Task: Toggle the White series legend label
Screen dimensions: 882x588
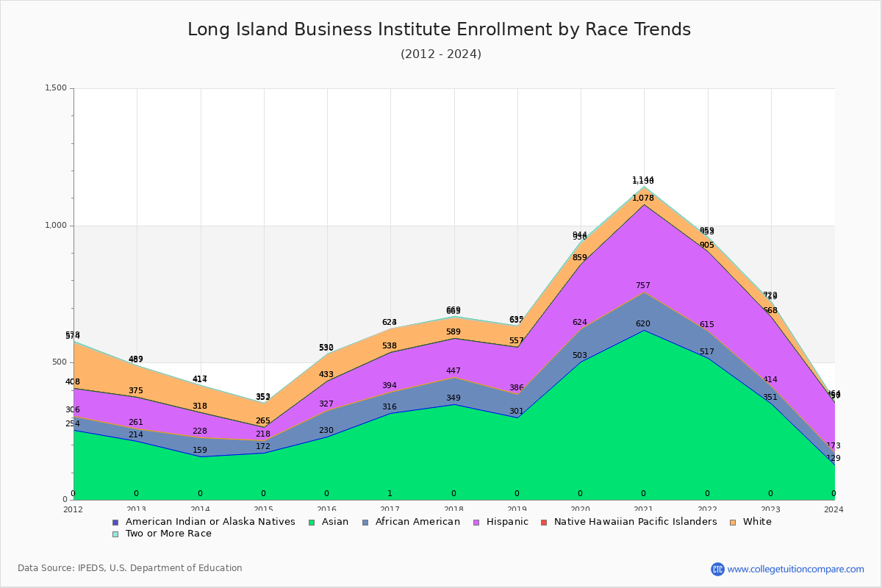Action: click(x=757, y=522)
